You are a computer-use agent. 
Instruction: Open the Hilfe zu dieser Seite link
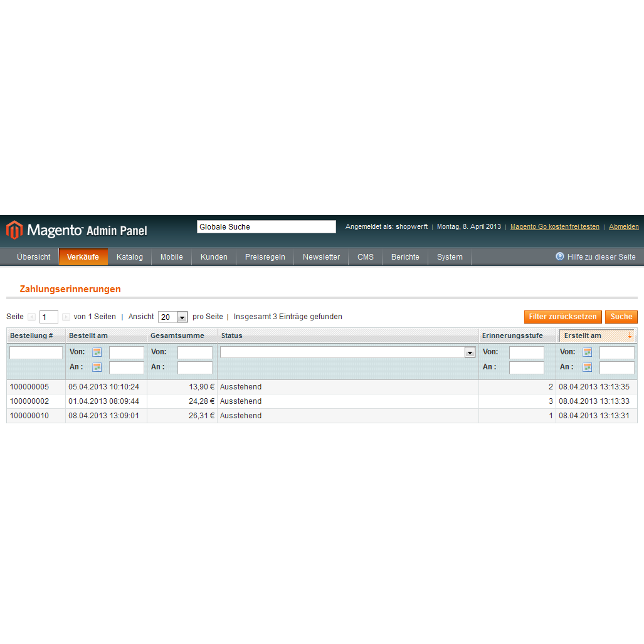(601, 256)
